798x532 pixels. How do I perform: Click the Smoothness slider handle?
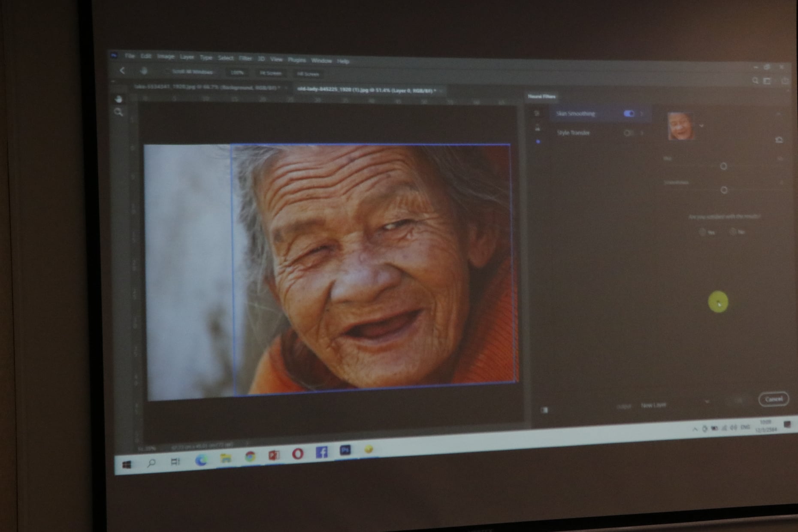724,190
